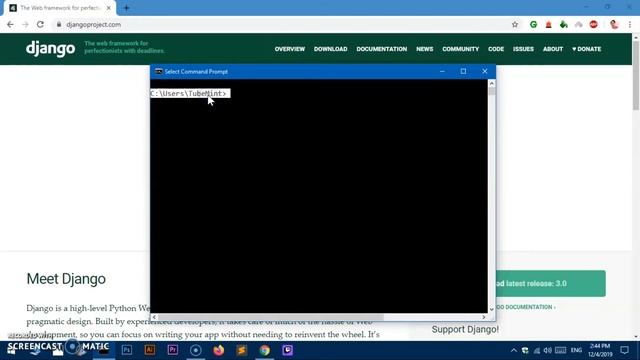
Task: Click the address bar showing djangoproject.com
Action: pyautogui.click(x=282, y=24)
